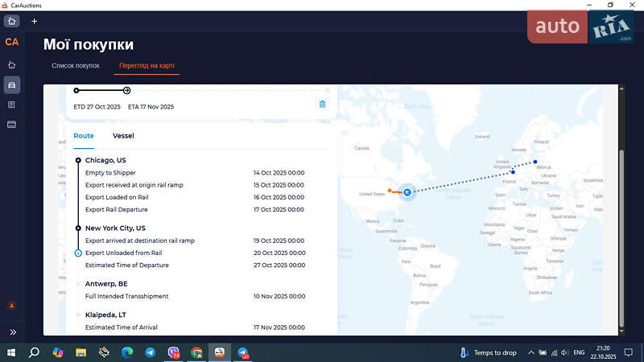Open Telegram from the Windows taskbar

151,352
